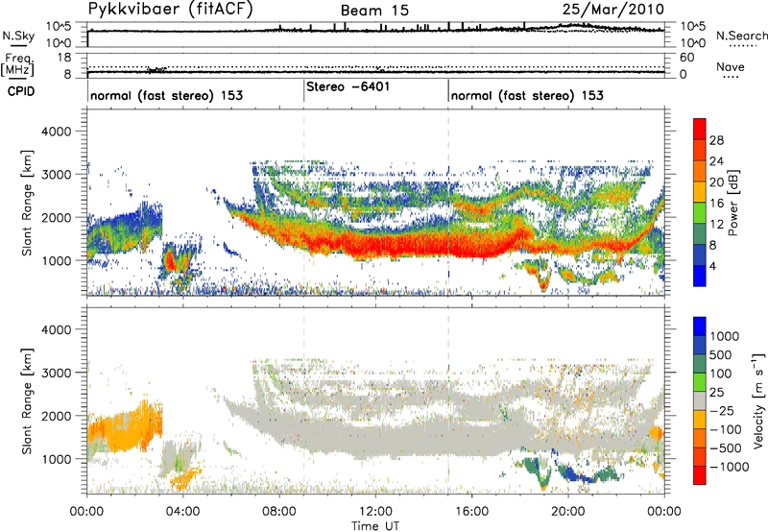Click the 4 value on Power colorbar
Viewport: 768px width, 532px height.
click(713, 267)
